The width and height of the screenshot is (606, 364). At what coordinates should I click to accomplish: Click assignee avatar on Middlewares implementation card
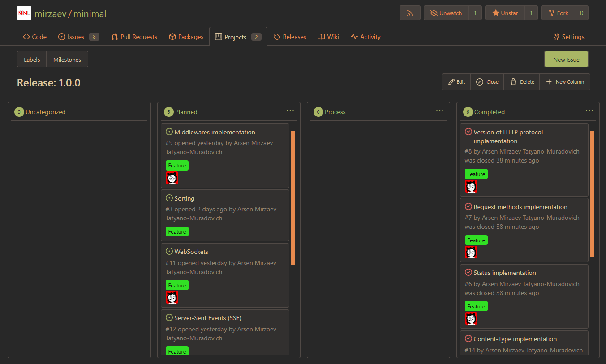click(x=172, y=178)
